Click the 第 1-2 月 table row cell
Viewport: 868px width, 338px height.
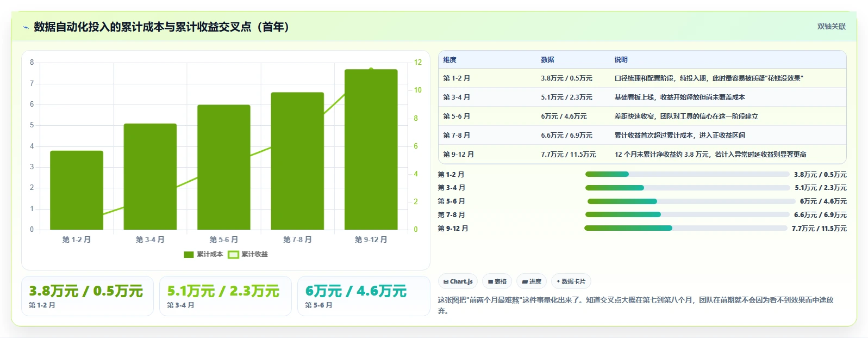point(488,78)
